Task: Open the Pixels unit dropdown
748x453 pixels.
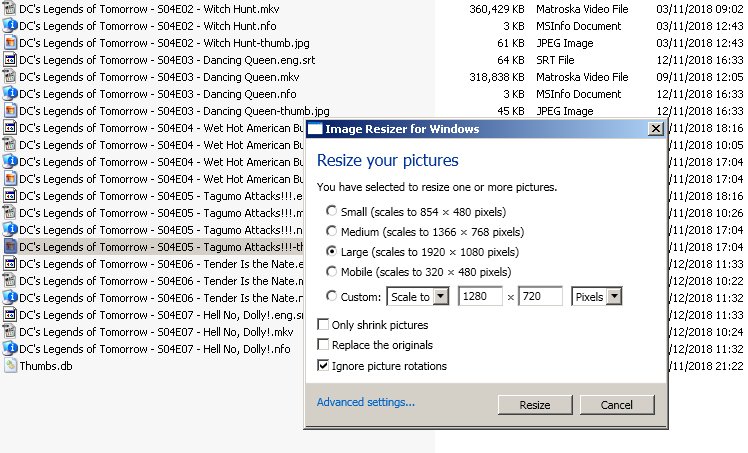Action: (596, 297)
